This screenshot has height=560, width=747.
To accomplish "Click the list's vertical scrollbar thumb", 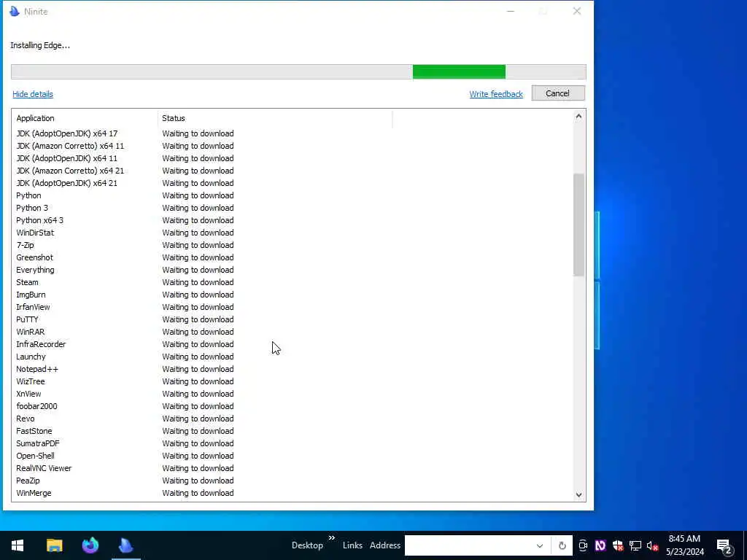I will pyautogui.click(x=578, y=225).
